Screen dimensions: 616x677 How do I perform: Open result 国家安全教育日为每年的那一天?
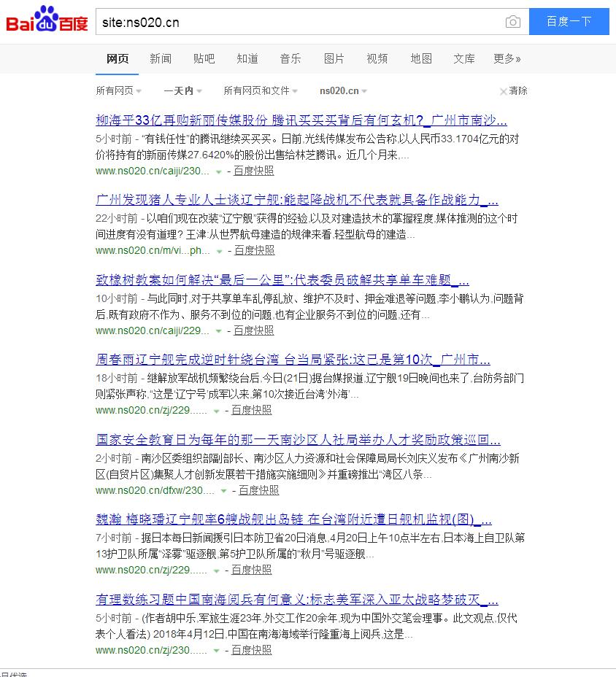298,439
